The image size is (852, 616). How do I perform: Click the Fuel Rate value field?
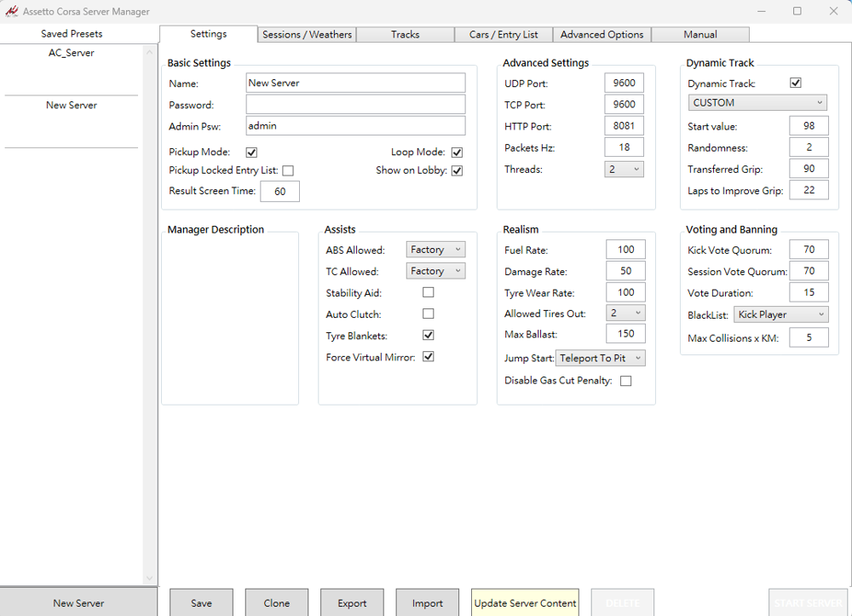point(625,250)
